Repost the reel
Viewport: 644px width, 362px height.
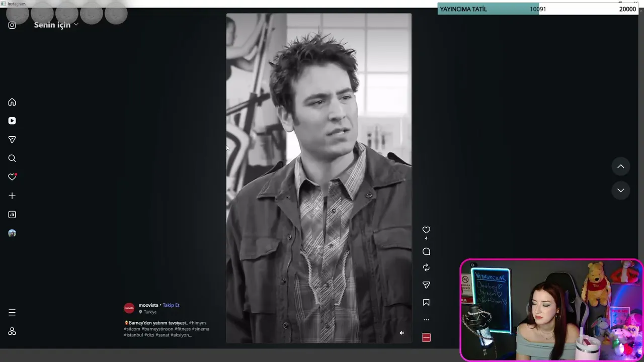pyautogui.click(x=426, y=267)
